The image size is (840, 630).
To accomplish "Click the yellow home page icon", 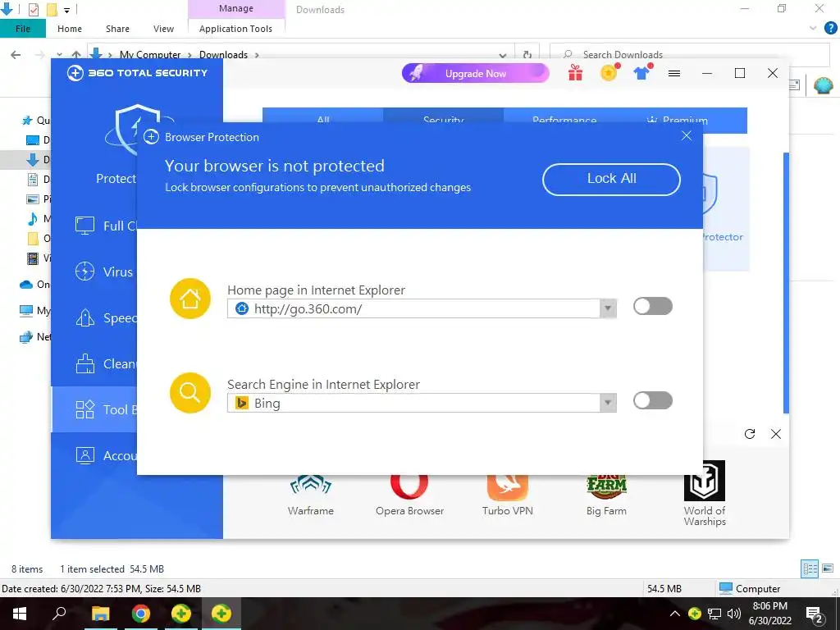I will click(190, 299).
